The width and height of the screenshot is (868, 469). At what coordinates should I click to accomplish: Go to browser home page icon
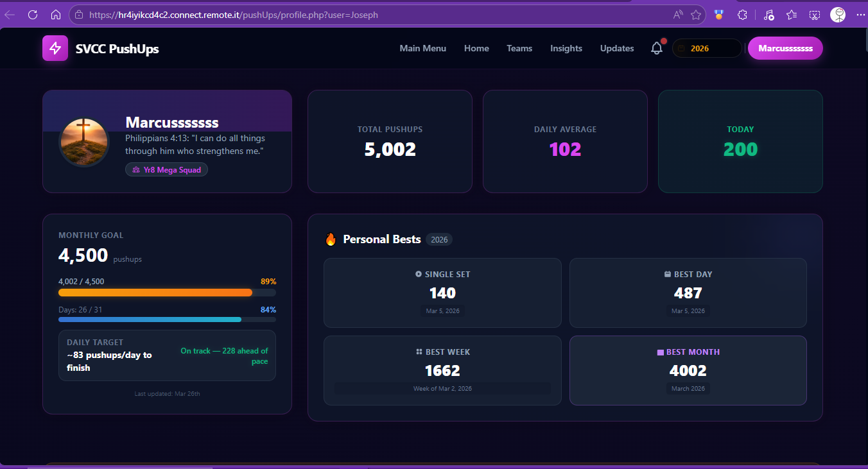point(56,15)
